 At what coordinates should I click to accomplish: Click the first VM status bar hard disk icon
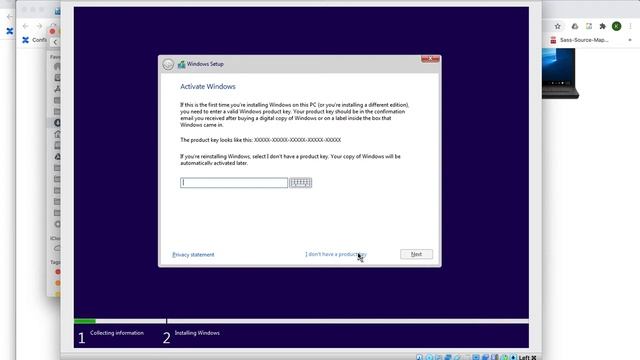coord(420,357)
